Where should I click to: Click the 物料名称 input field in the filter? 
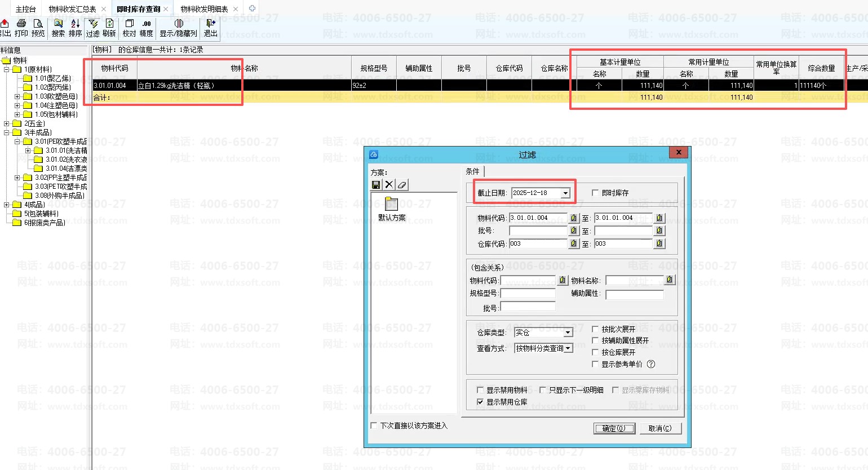635,281
